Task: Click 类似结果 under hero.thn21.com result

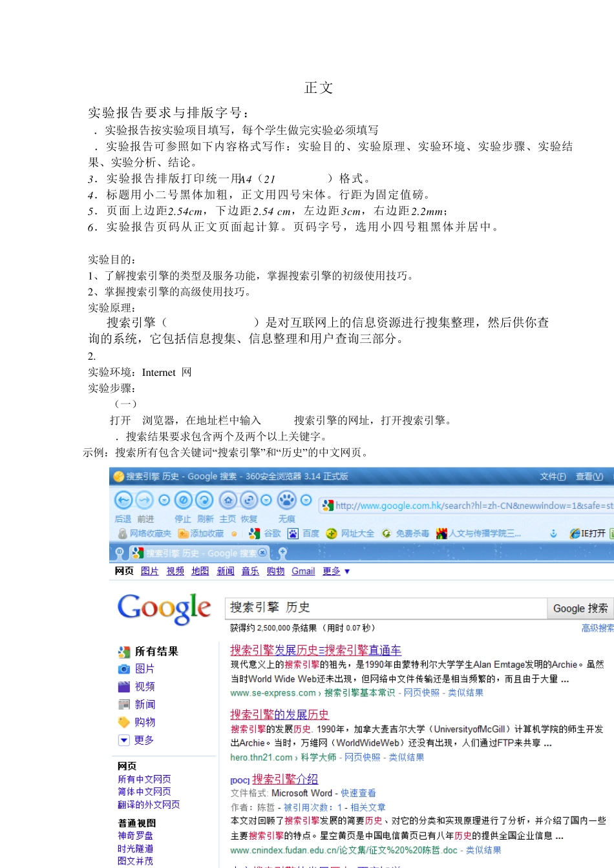Action: pos(406,757)
